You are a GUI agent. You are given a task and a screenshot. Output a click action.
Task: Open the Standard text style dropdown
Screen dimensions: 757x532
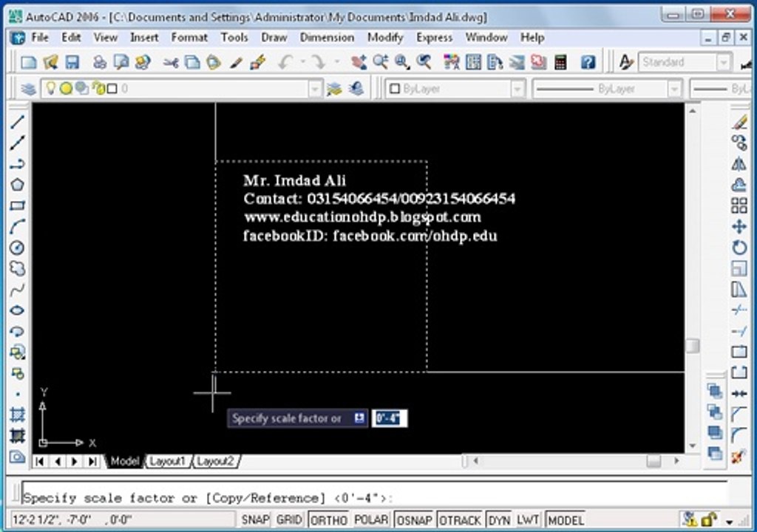tap(723, 62)
